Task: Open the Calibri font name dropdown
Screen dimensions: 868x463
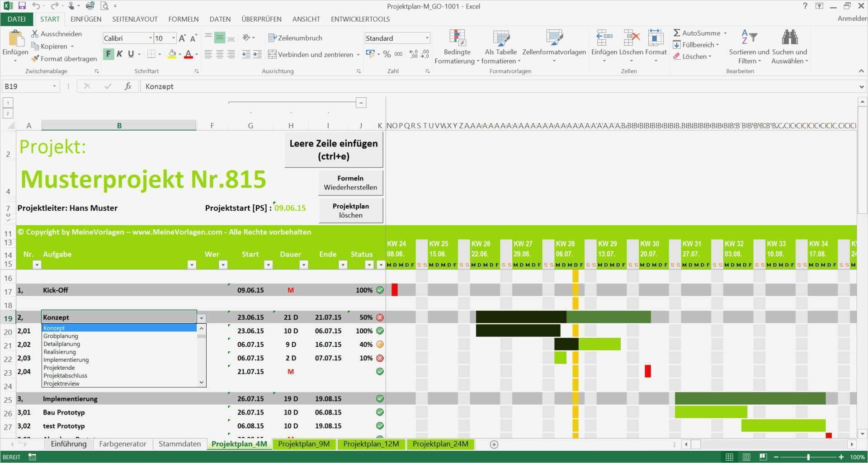Action: coord(151,38)
